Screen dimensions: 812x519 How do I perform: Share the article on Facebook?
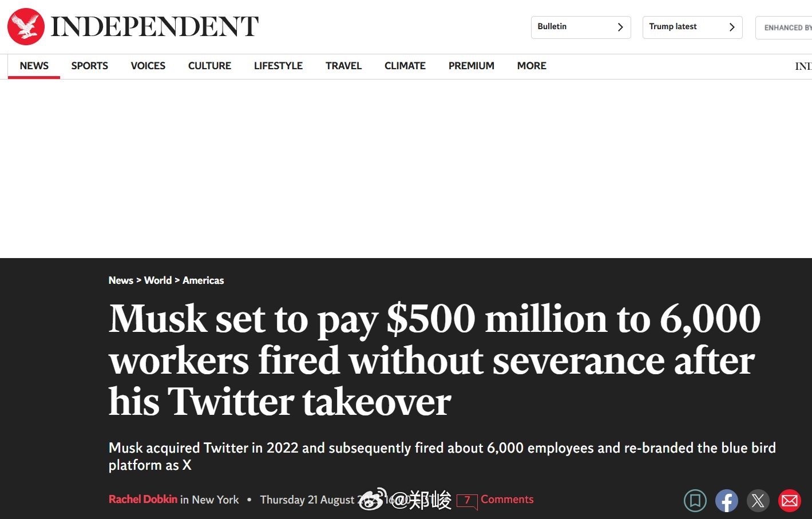[726, 501]
